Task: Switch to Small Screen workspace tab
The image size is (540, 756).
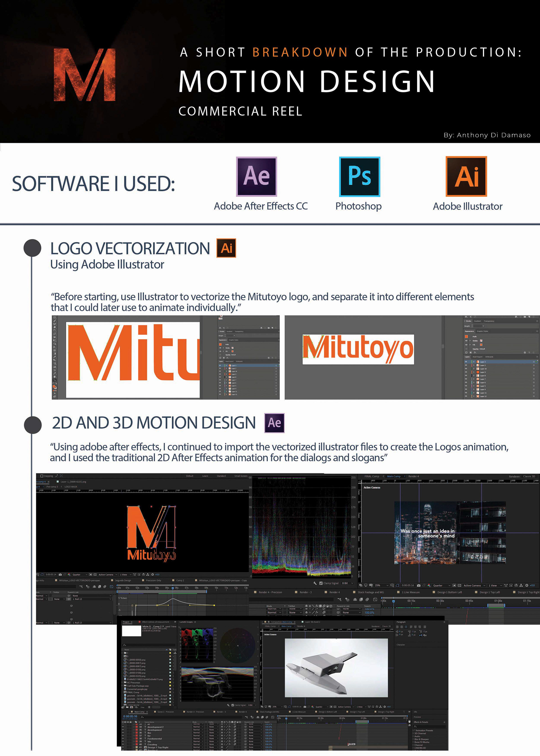Action: [241, 476]
